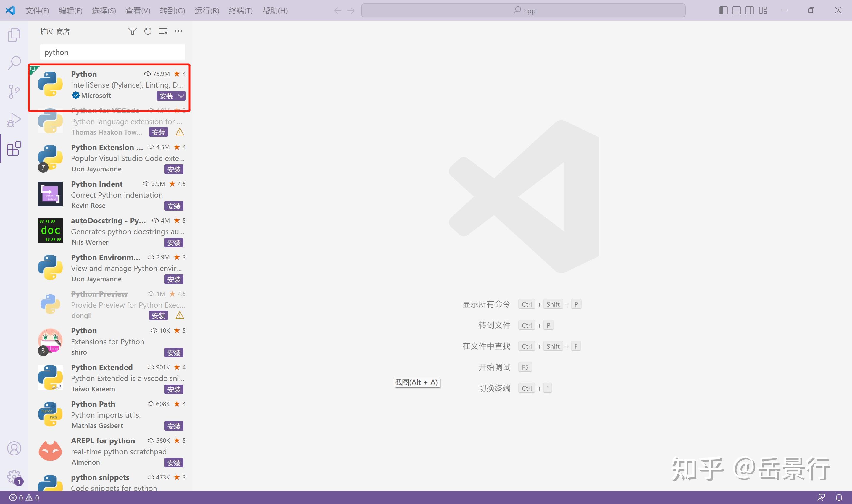
Task: Clear the extensions search results
Action: (x=163, y=31)
